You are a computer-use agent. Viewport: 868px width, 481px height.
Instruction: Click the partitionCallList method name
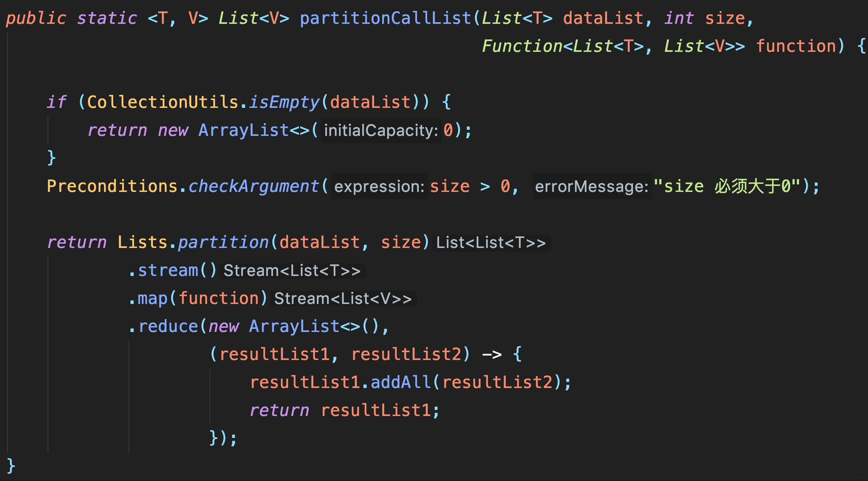386,18
